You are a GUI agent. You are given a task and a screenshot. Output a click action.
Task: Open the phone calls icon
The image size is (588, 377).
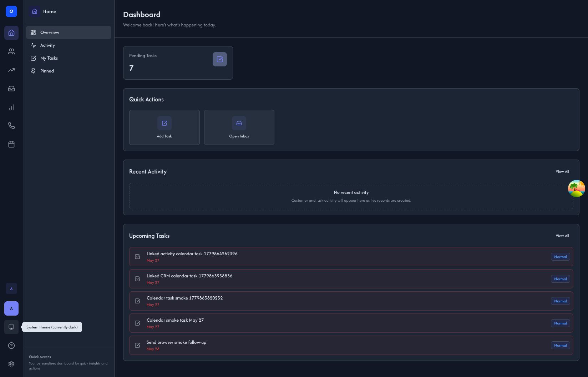pos(11,126)
